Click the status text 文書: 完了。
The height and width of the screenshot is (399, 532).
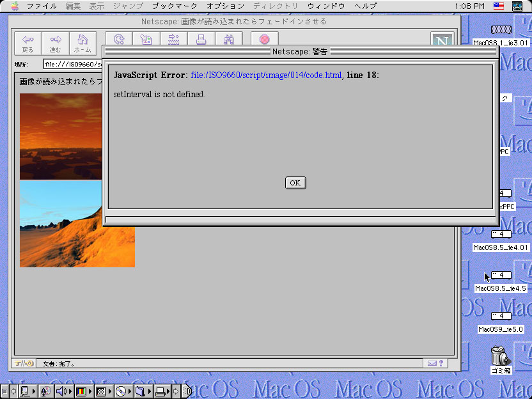pyautogui.click(x=59, y=364)
